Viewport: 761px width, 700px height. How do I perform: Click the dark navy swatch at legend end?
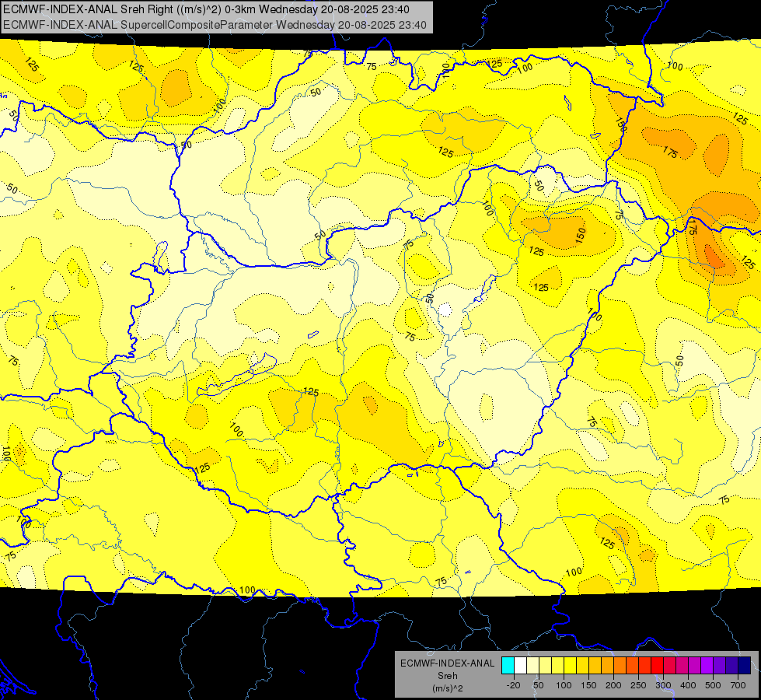[745, 665]
